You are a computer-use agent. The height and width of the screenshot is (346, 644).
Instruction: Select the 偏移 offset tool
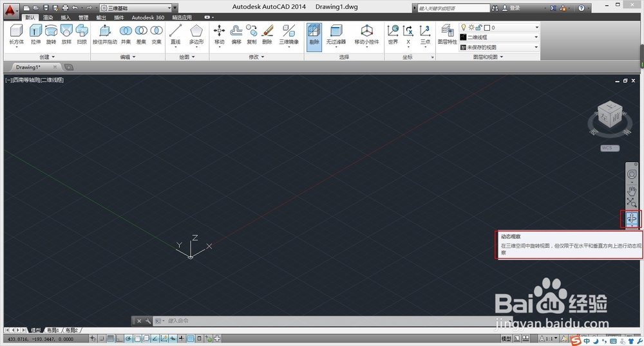[236, 35]
